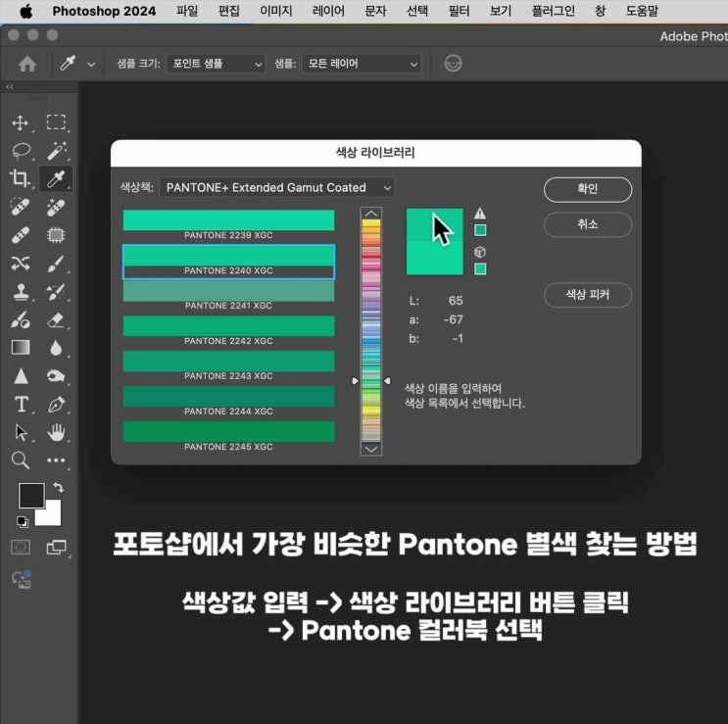Click the 확인 button
728x724 pixels.
588,189
